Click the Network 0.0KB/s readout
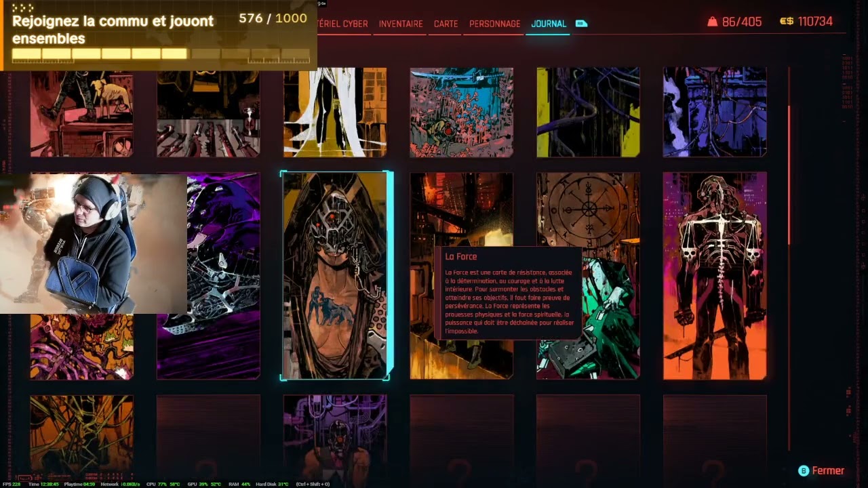868x488 pixels. [x=120, y=484]
